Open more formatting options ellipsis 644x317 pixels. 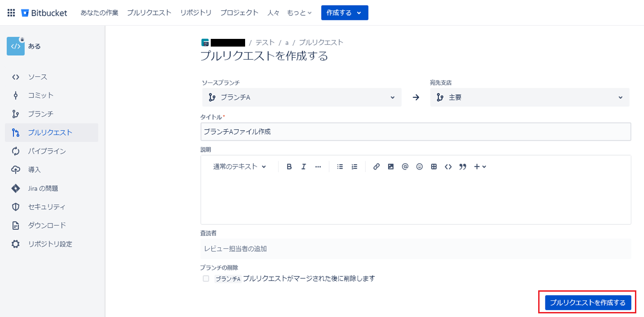click(x=318, y=166)
